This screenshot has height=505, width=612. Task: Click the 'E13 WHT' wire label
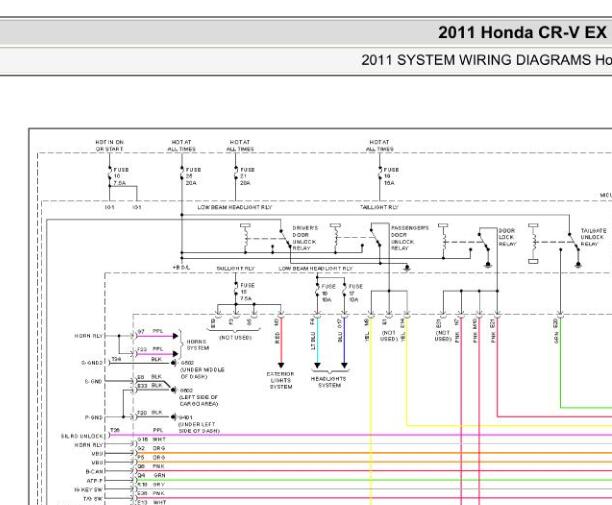(x=152, y=502)
